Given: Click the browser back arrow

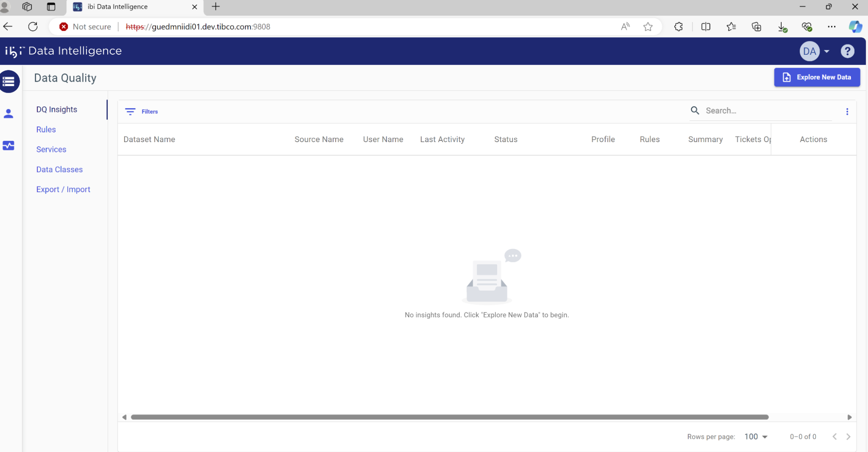Looking at the screenshot, I should (8, 27).
